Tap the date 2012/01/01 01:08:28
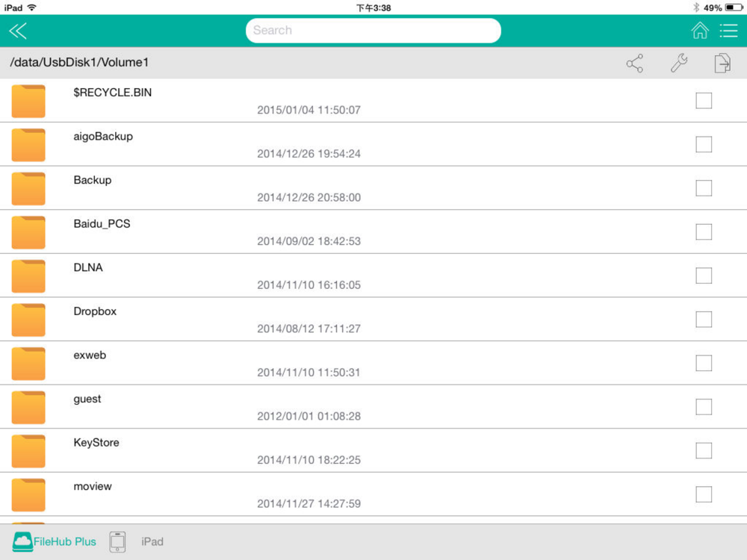The height and width of the screenshot is (560, 747). [x=309, y=417]
